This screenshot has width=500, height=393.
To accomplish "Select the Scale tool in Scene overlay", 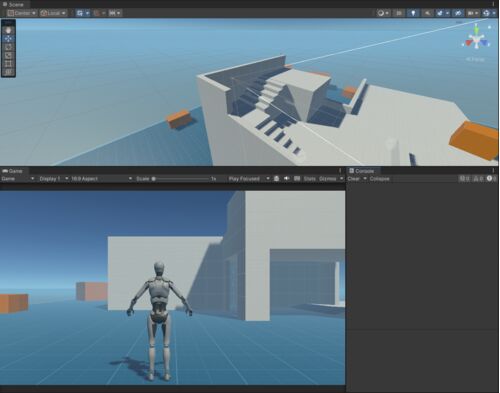I will (x=8, y=55).
